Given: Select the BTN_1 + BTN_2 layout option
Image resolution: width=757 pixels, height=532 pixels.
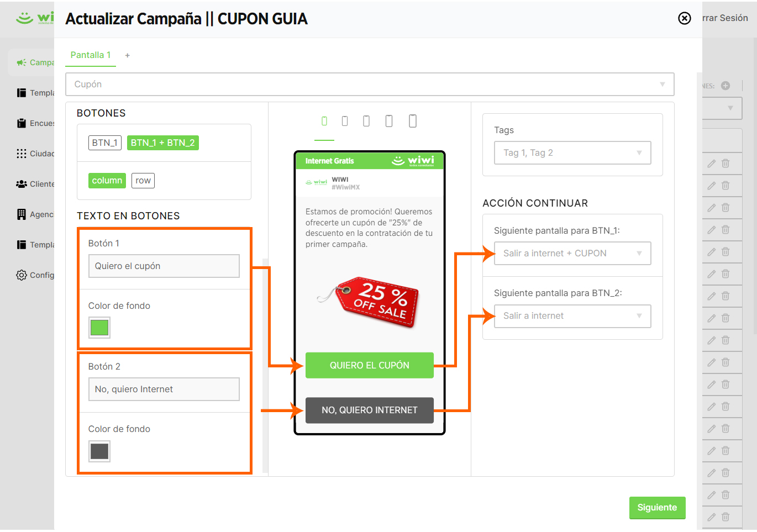Looking at the screenshot, I should [x=162, y=143].
